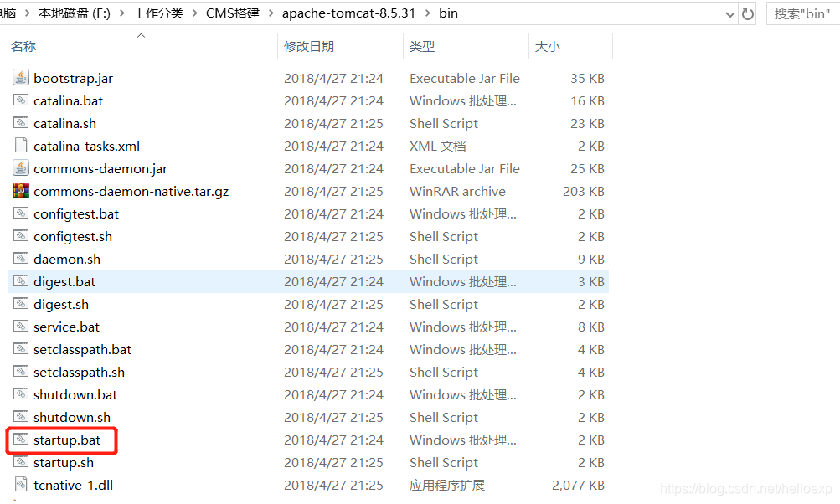This screenshot has height=504, width=840.
Task: Open the address bar history dropdown
Action: coord(729,14)
